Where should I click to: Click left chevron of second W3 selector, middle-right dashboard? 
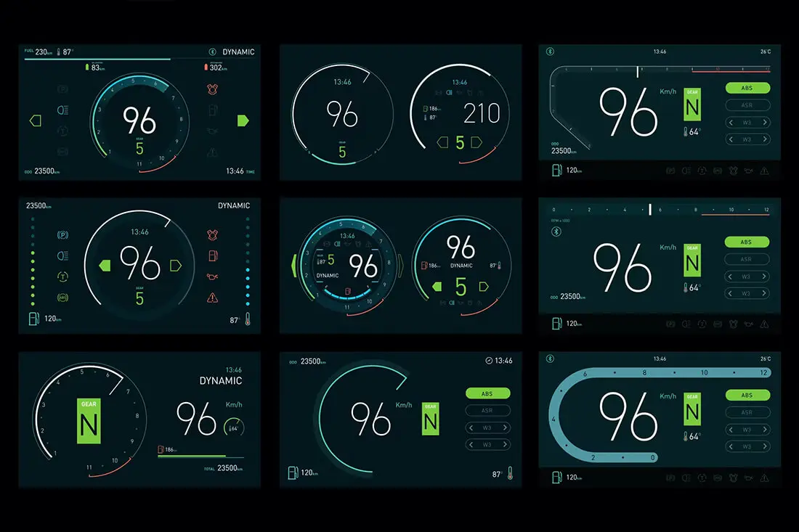(729, 294)
